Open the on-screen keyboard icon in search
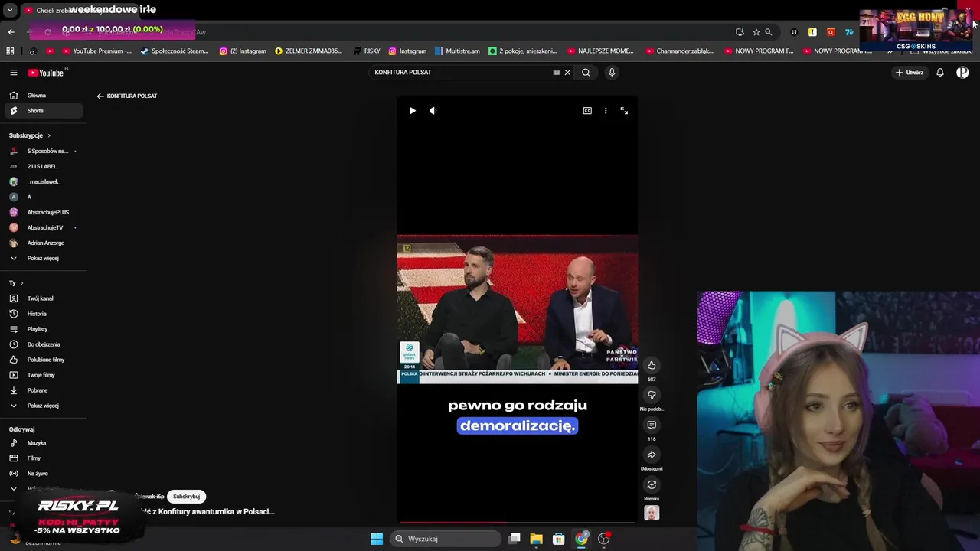The width and height of the screenshot is (980, 551). tap(557, 73)
